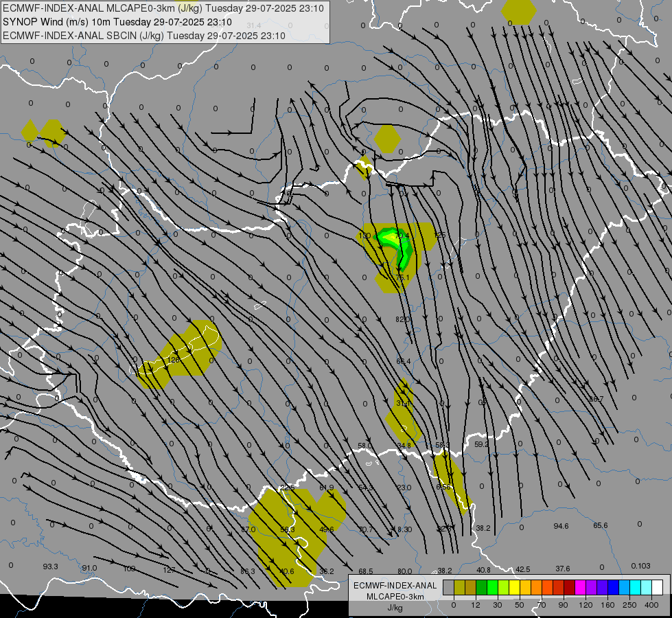The image size is (672, 618).
Task: Click the map value 93.3
Action: (50, 566)
